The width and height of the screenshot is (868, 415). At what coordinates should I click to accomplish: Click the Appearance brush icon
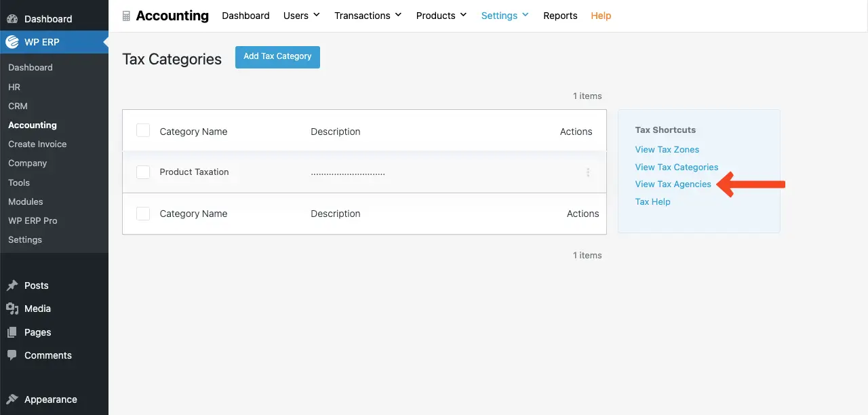pos(12,399)
